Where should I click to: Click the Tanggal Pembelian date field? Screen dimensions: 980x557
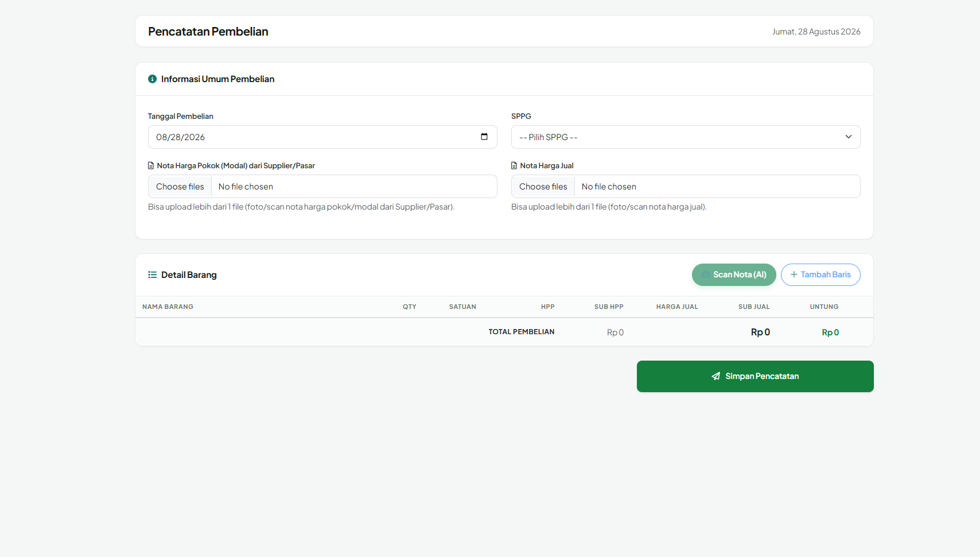click(x=322, y=137)
